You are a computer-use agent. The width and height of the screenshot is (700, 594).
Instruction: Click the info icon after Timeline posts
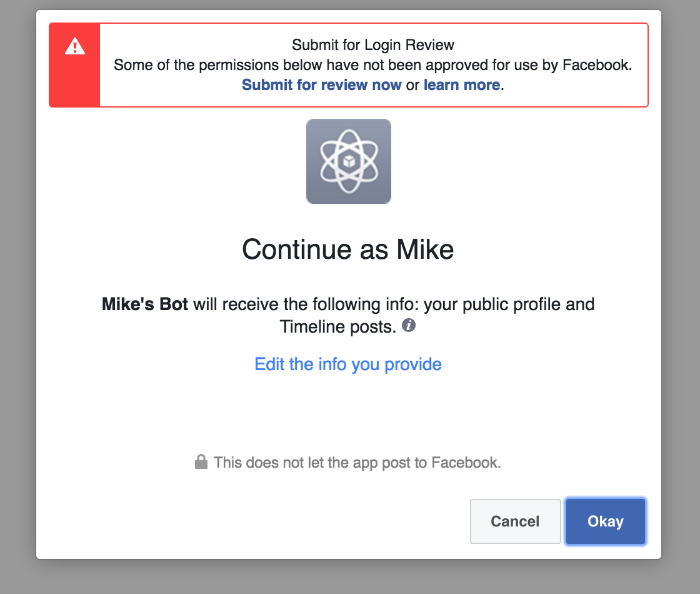pos(409,325)
